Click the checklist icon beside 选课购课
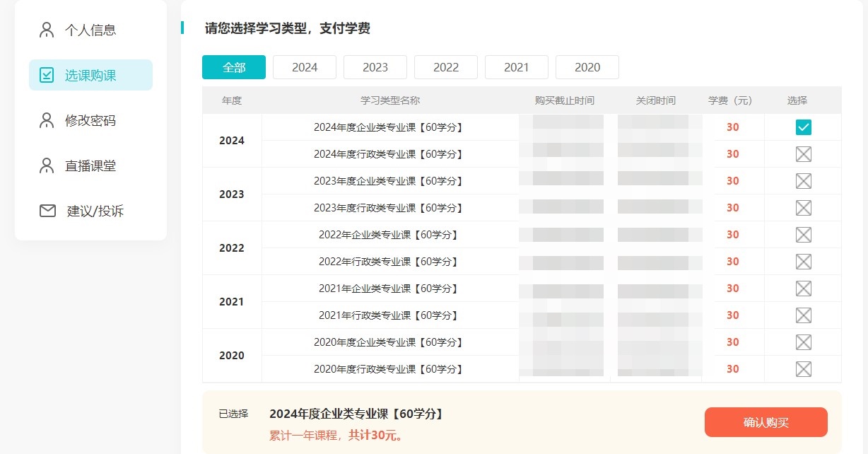This screenshot has width=868, height=454. [x=47, y=75]
